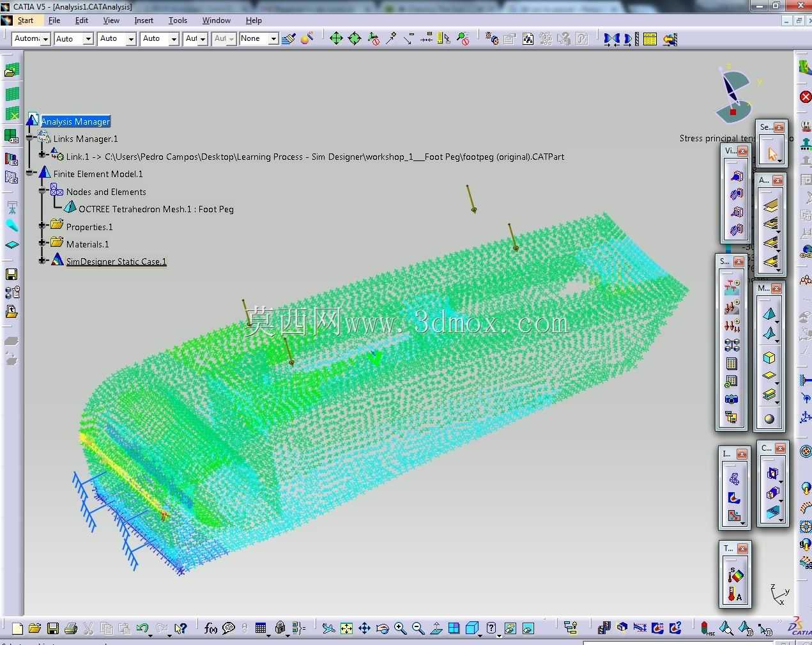This screenshot has width=812, height=645.
Task: Close the M... floating toolbar
Action: coord(777,288)
